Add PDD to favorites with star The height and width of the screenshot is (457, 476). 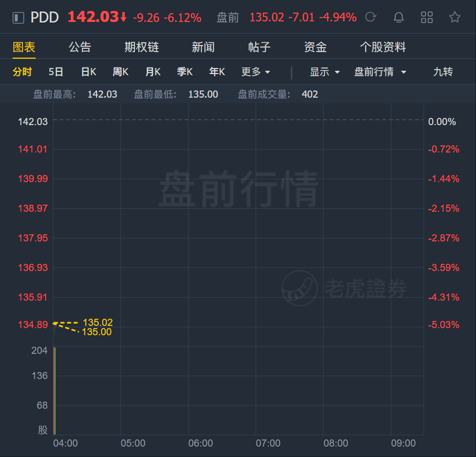click(455, 17)
